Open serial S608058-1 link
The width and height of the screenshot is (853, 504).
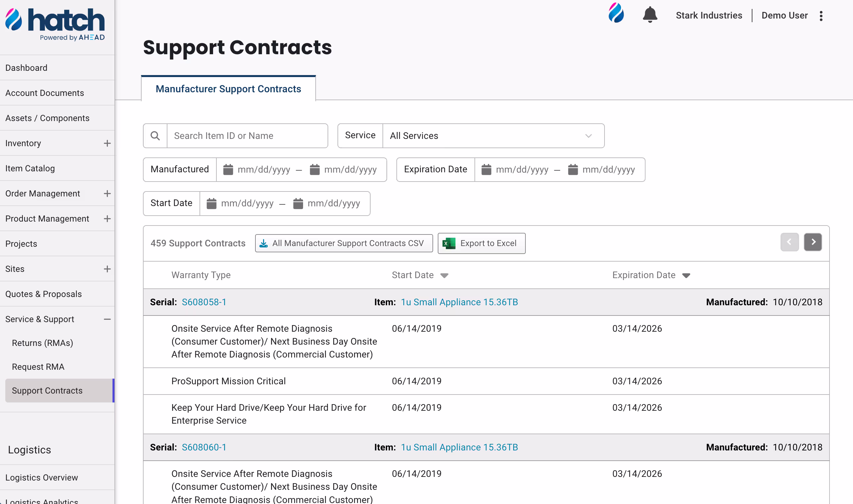pos(204,302)
